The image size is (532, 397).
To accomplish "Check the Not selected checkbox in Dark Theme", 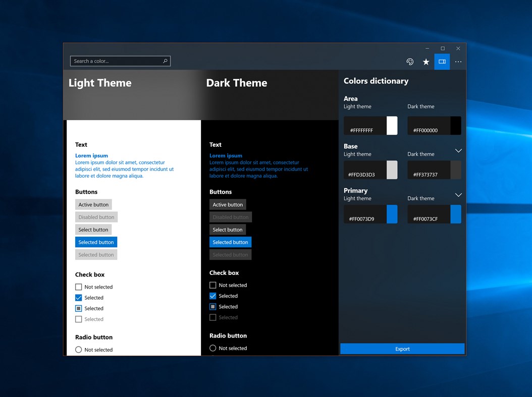I will tap(213, 285).
